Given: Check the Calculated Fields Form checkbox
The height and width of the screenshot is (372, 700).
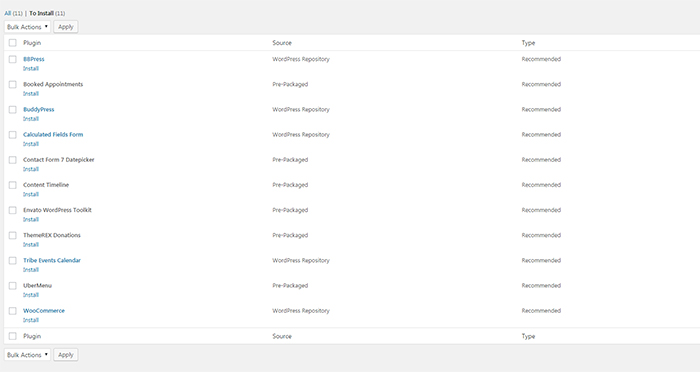Looking at the screenshot, I should pyautogui.click(x=12, y=134).
